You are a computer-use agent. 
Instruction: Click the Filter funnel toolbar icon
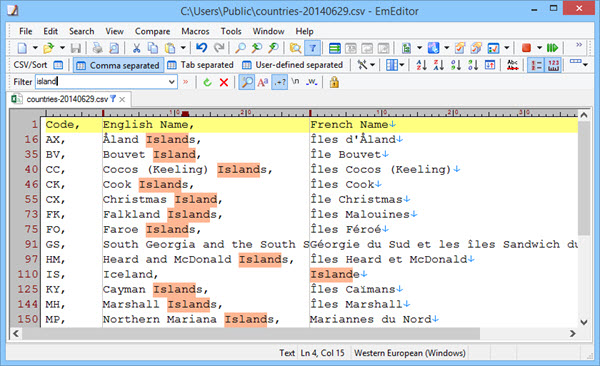(x=313, y=48)
